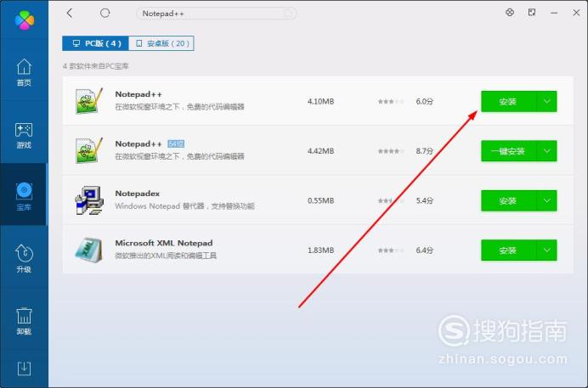
Task: Click the star rating of Notepad++ 64位
Action: tap(391, 151)
